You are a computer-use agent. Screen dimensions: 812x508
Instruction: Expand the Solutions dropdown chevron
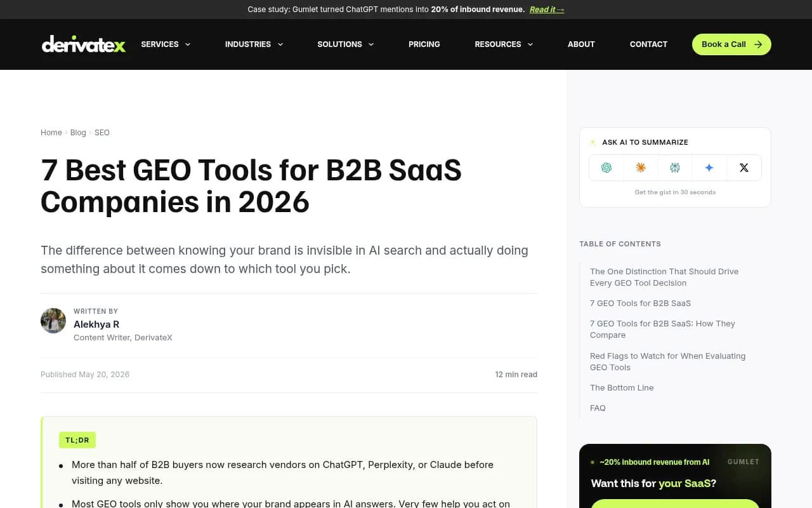click(371, 44)
